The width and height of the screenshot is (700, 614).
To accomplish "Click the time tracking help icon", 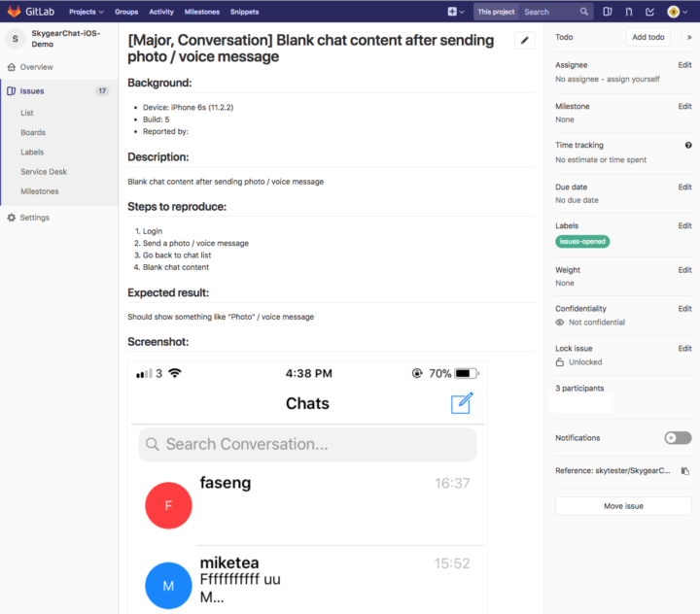I will (x=688, y=145).
